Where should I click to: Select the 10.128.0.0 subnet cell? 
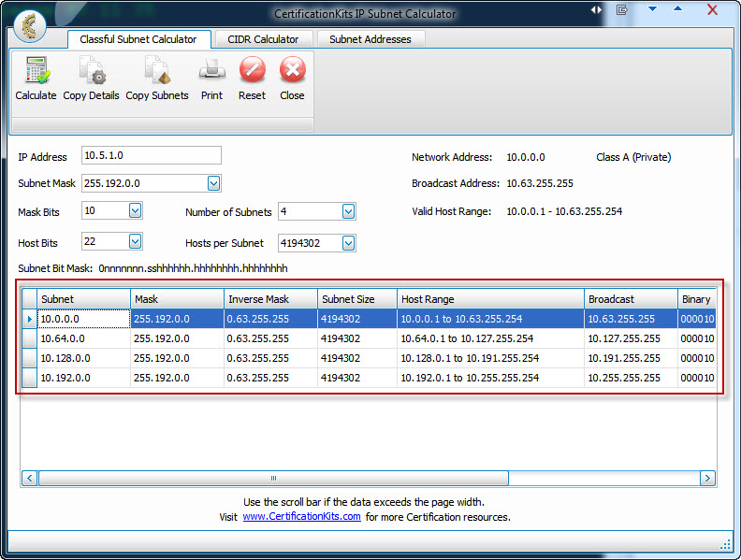pyautogui.click(x=83, y=358)
